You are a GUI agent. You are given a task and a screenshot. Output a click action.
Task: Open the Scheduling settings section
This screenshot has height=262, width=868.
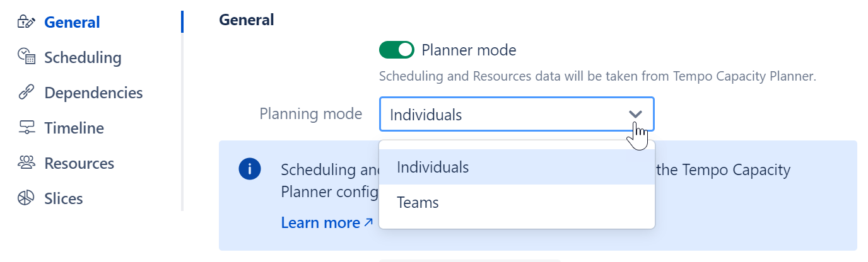click(x=83, y=57)
